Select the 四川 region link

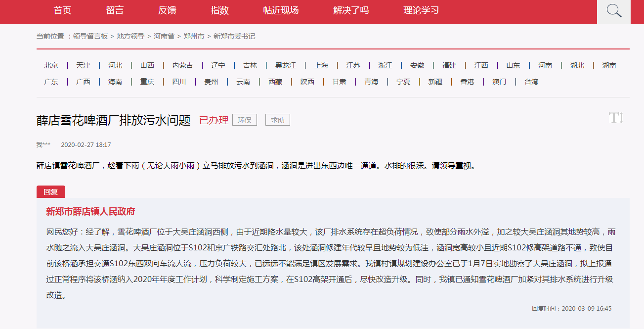[x=179, y=82]
